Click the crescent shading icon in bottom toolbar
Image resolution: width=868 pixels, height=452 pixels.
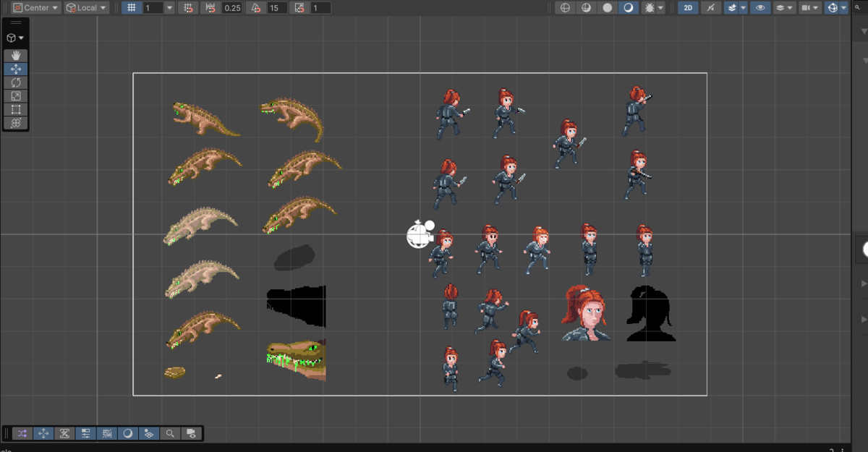pyautogui.click(x=128, y=433)
